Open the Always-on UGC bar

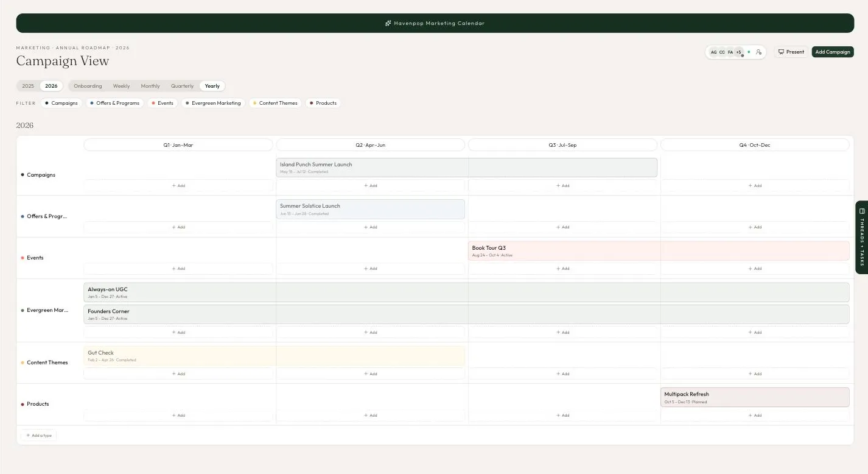pyautogui.click(x=466, y=292)
